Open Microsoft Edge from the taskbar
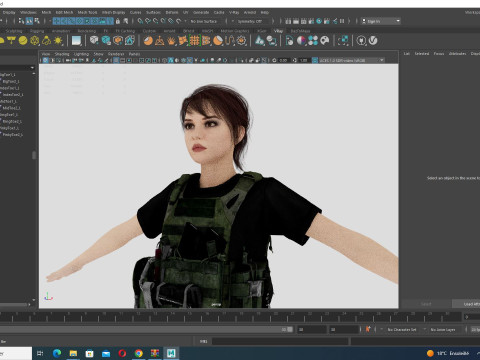 (x=57, y=353)
